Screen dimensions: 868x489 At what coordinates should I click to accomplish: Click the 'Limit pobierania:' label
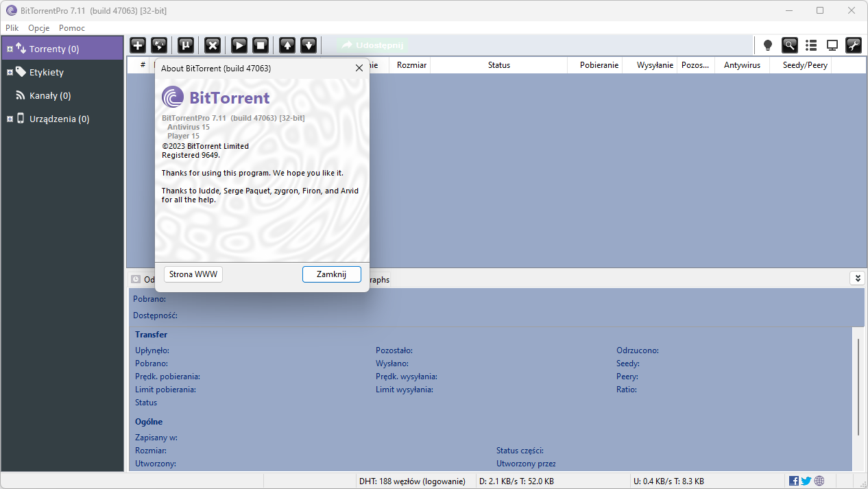coord(165,390)
